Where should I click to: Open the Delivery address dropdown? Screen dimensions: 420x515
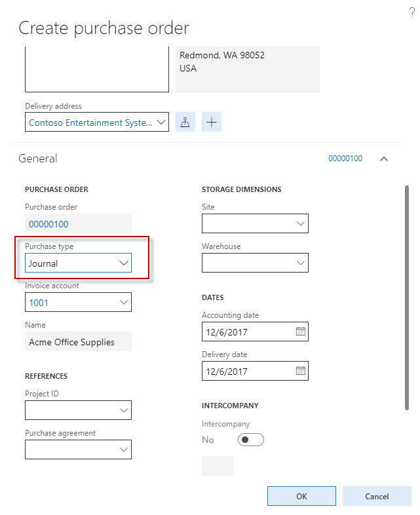(x=162, y=123)
